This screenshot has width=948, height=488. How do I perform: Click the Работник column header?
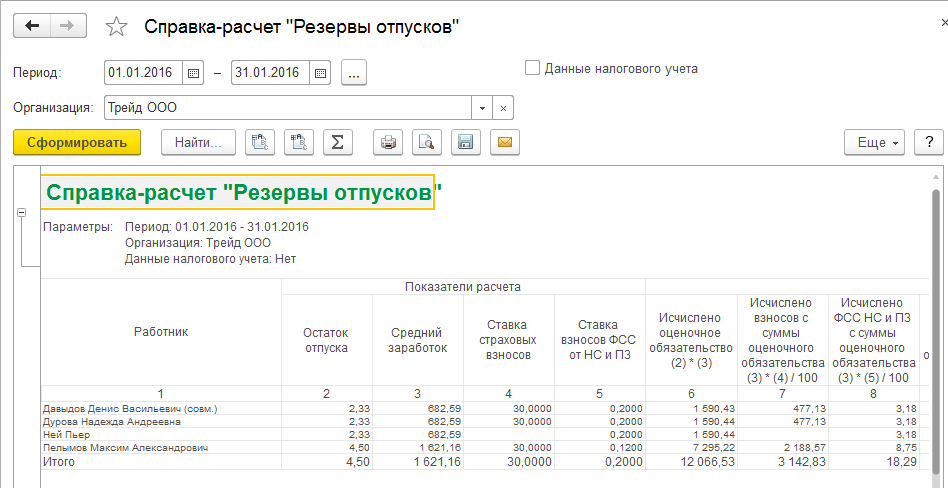pyautogui.click(x=161, y=331)
